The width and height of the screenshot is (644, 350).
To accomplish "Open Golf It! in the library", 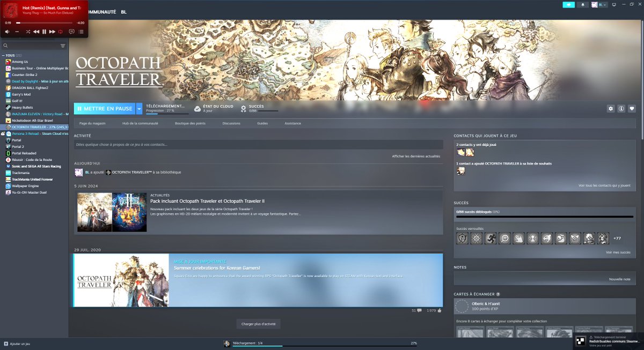I will coord(18,101).
